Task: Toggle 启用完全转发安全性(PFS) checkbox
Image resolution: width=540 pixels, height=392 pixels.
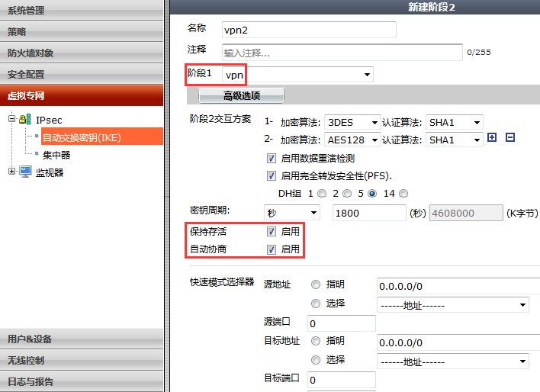Action: (271, 175)
